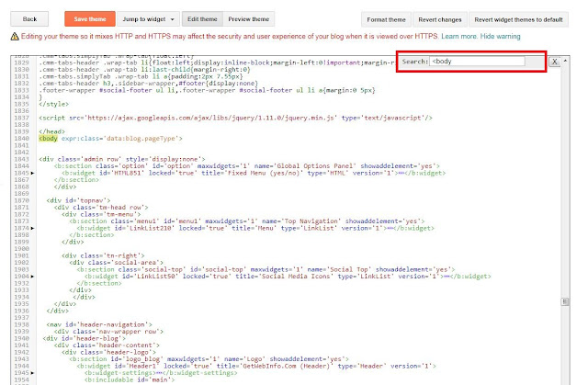
Task: Click Revert widget themes to default
Action: point(518,19)
